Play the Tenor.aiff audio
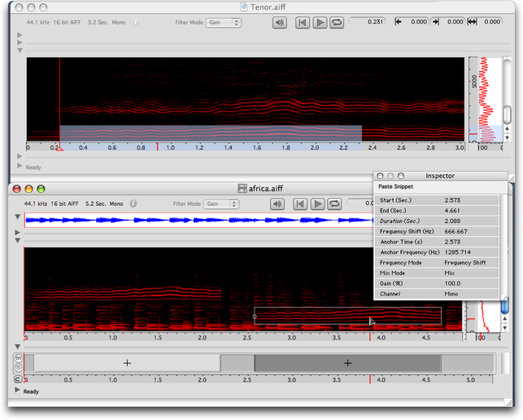The width and height of the screenshot is (523, 420). coord(320,23)
